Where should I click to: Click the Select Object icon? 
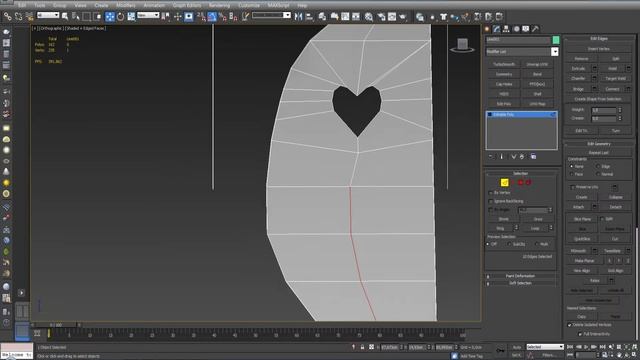coord(65,16)
